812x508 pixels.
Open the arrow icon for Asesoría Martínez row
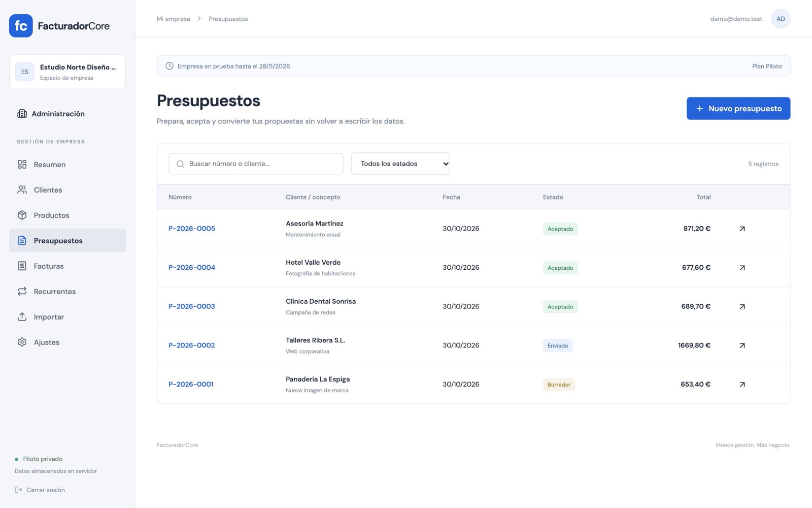[742, 229]
